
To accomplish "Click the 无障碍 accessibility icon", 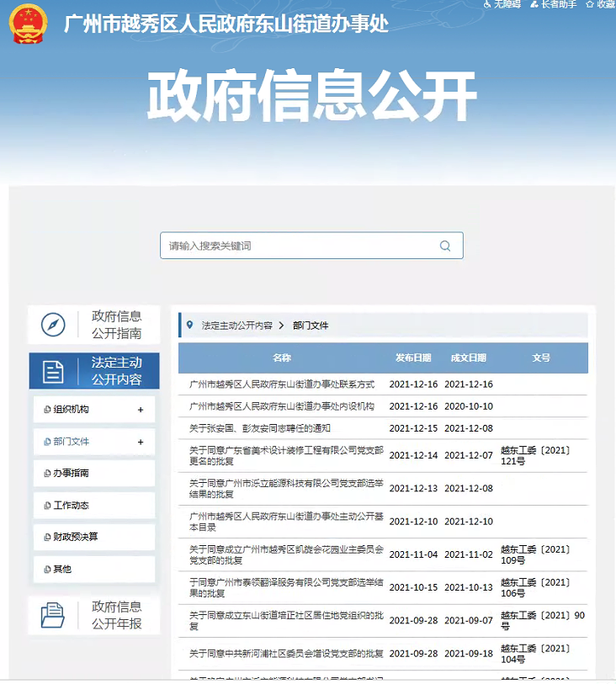I will 487,4.
